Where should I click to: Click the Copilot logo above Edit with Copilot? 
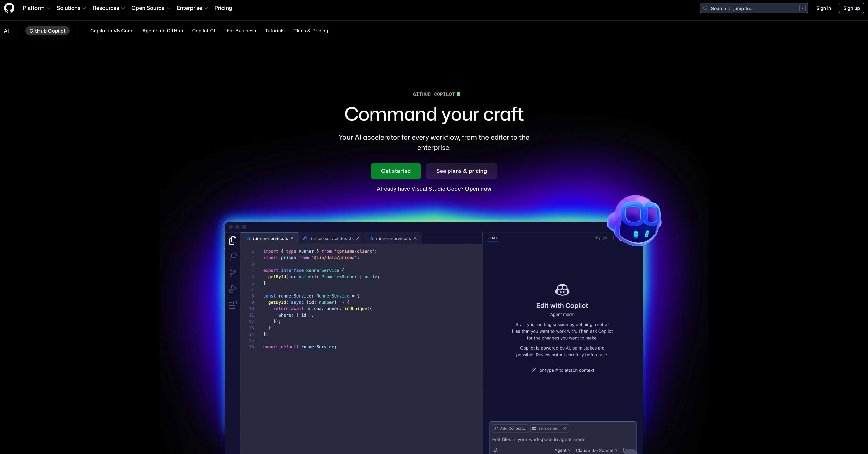pos(562,290)
